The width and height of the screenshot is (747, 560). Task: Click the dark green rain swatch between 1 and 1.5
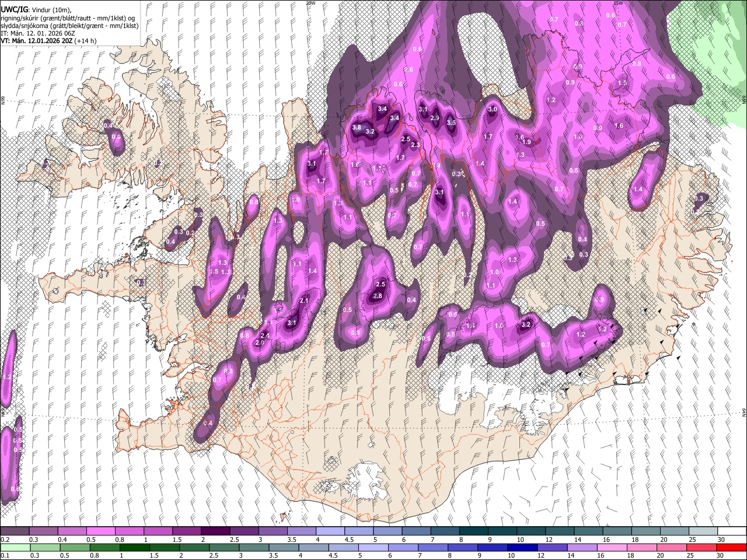tap(135, 548)
